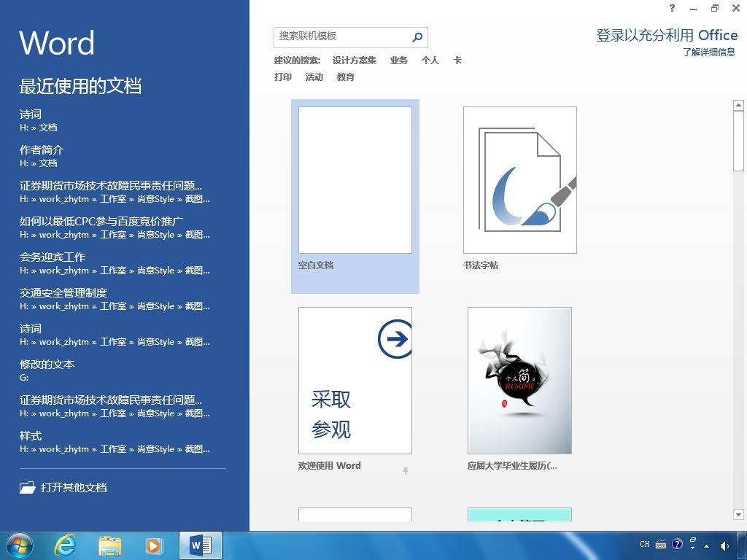Click suggested search 设计方案集

[355, 61]
